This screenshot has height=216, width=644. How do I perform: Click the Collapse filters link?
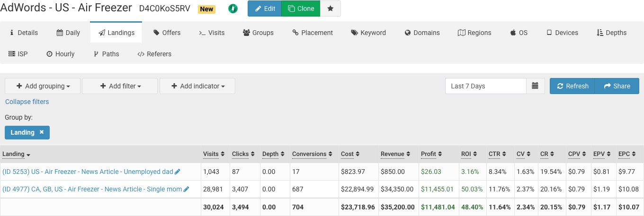pyautogui.click(x=27, y=102)
